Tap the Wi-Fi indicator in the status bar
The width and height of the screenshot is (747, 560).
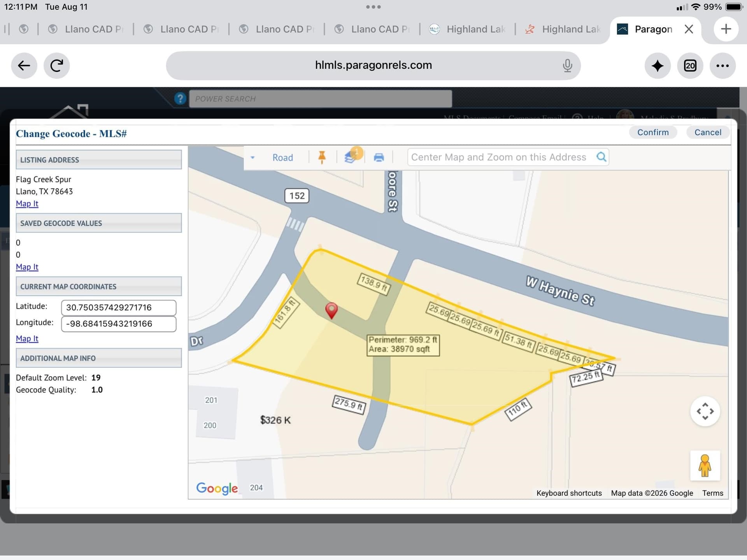point(696,7)
